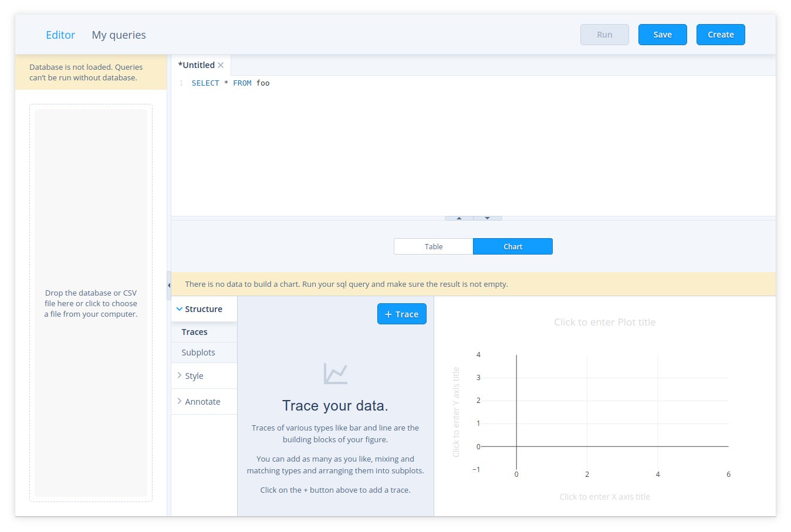Switch the result view to Table

pyautogui.click(x=433, y=246)
